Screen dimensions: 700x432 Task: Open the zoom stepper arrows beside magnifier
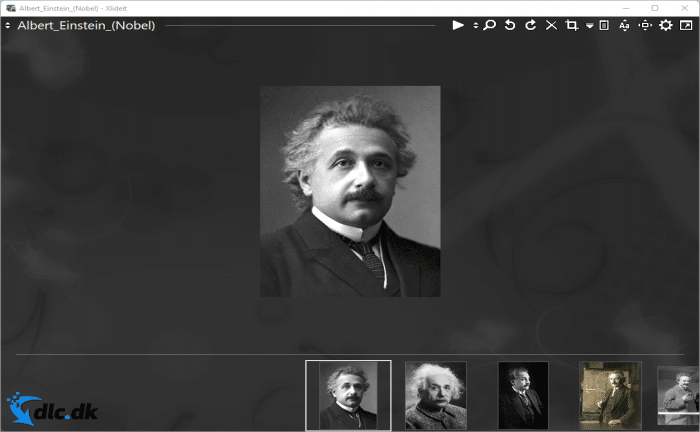tap(475, 25)
